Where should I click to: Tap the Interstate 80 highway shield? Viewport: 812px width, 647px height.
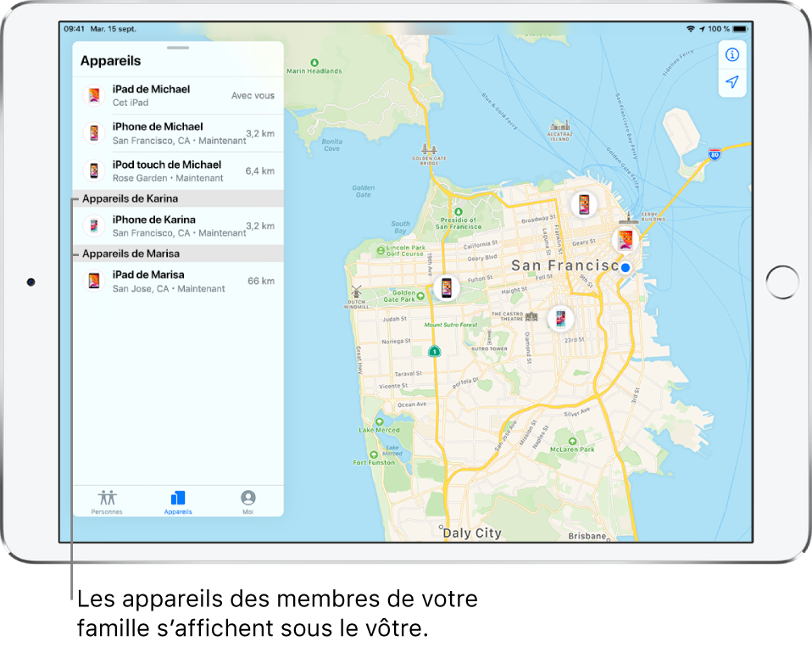[715, 153]
